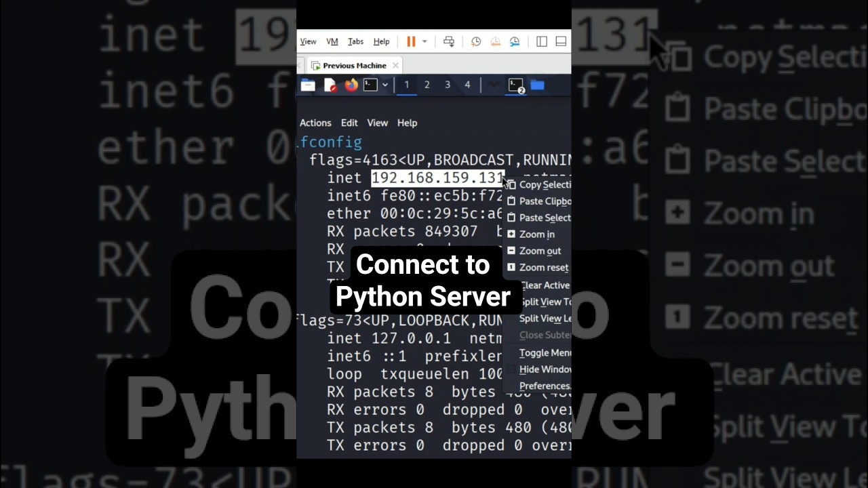Open the terminal Help menu

(407, 123)
